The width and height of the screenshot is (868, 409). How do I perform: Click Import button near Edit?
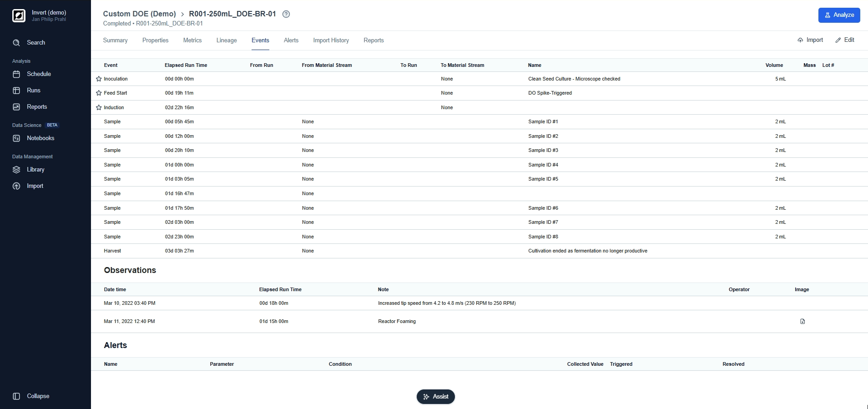810,40
